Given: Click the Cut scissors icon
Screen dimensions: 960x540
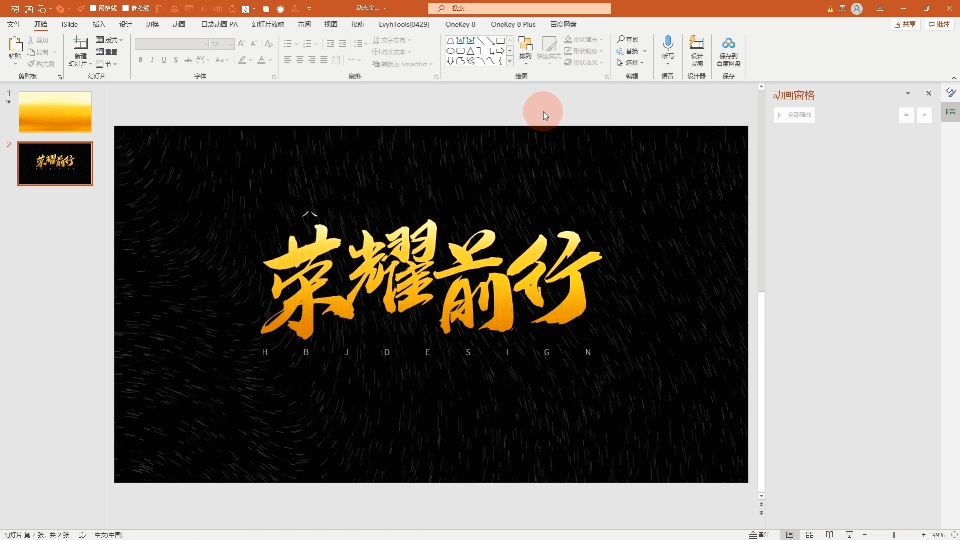Looking at the screenshot, I should [31, 40].
